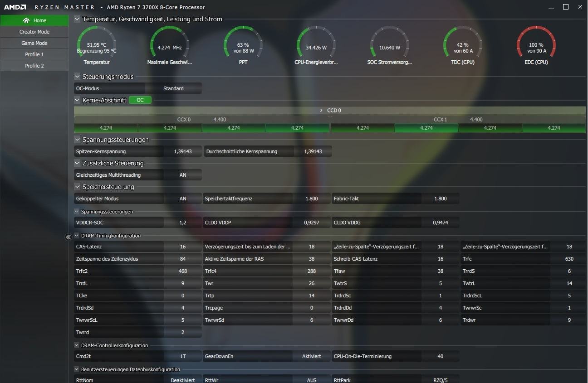
Task: Click Twr value 26
Action: coord(312,283)
